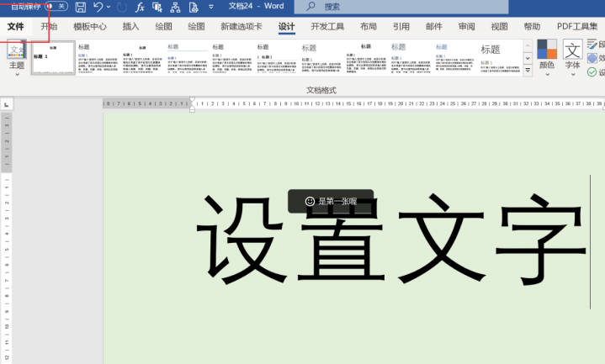Undo the last action
Screen dimensions: 605x364
coord(98,7)
